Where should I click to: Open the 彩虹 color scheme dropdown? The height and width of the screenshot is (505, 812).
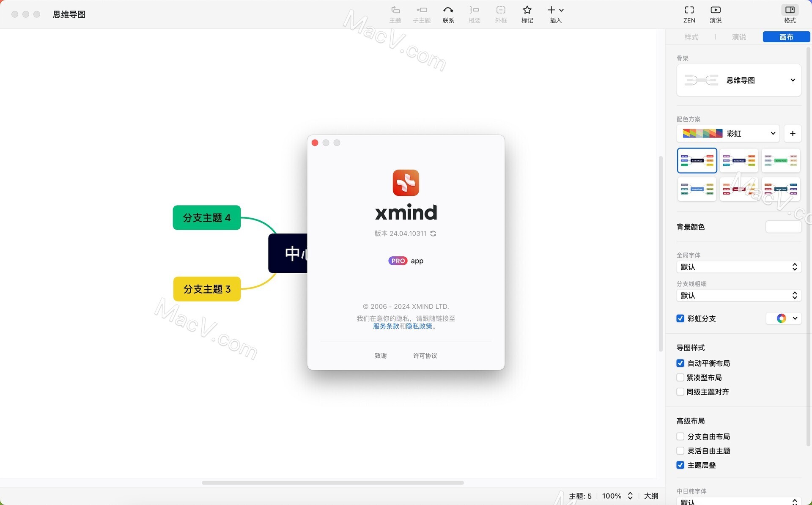point(728,134)
